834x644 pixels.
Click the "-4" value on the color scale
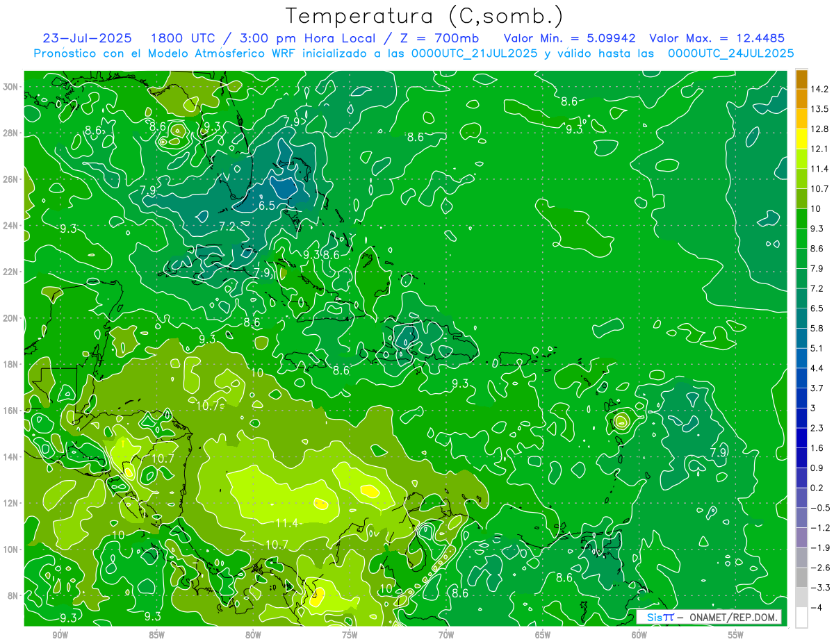click(x=817, y=607)
